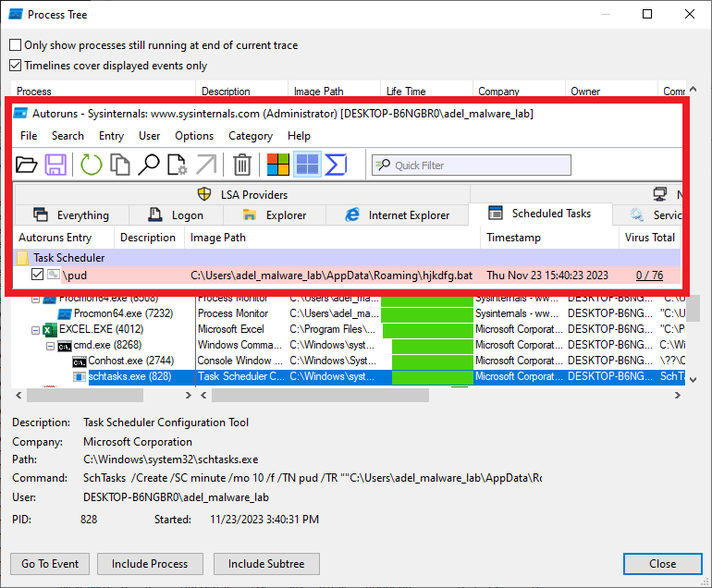Sort by Autoruns Entry column header
Screen dimensions: 712x588
tap(63, 238)
